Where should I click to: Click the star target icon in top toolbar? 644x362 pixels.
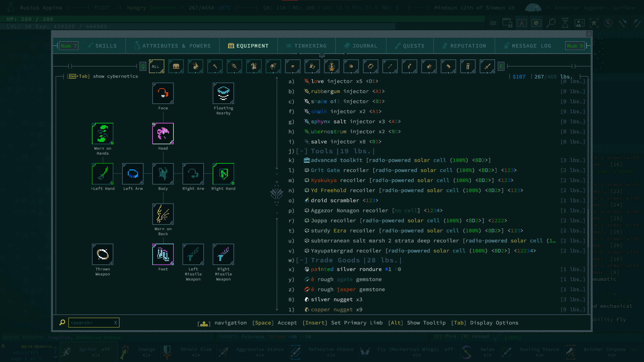tap(594, 23)
